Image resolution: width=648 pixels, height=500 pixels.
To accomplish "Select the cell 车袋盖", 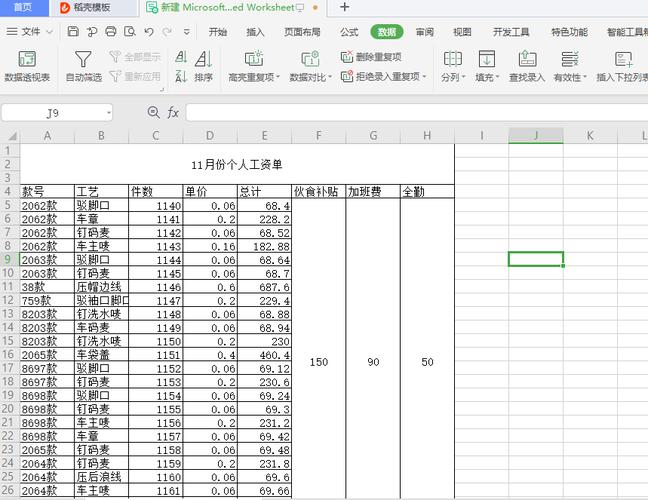I will pyautogui.click(x=101, y=355).
